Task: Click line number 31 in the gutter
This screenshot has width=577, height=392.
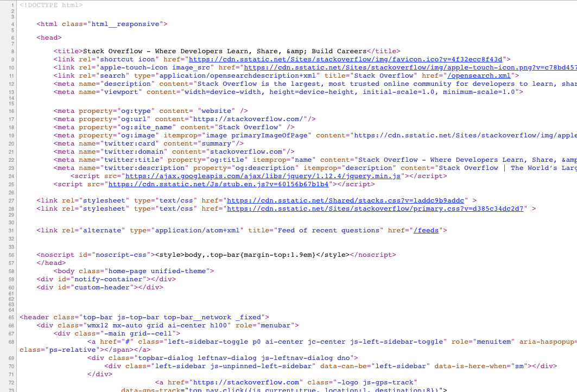Action: (11, 230)
